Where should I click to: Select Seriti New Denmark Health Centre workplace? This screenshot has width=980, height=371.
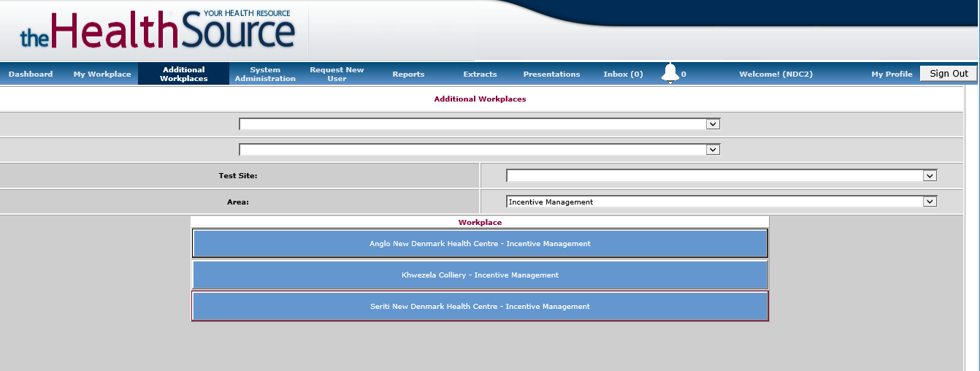(480, 306)
